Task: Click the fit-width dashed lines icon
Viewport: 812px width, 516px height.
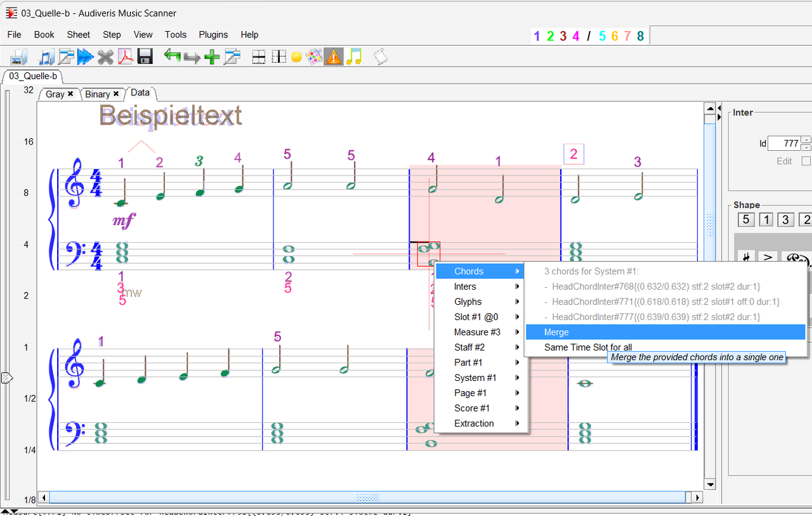Action: (258, 56)
